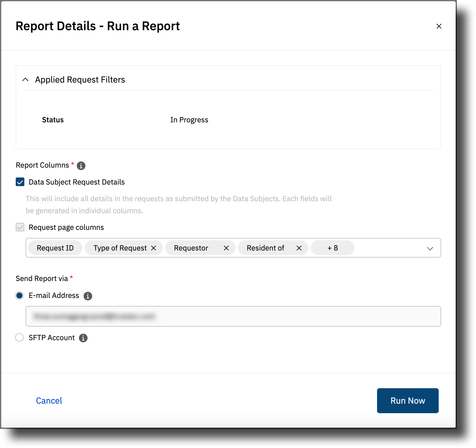Click the e-mail address input field
The height and width of the screenshot is (448, 476).
233,316
